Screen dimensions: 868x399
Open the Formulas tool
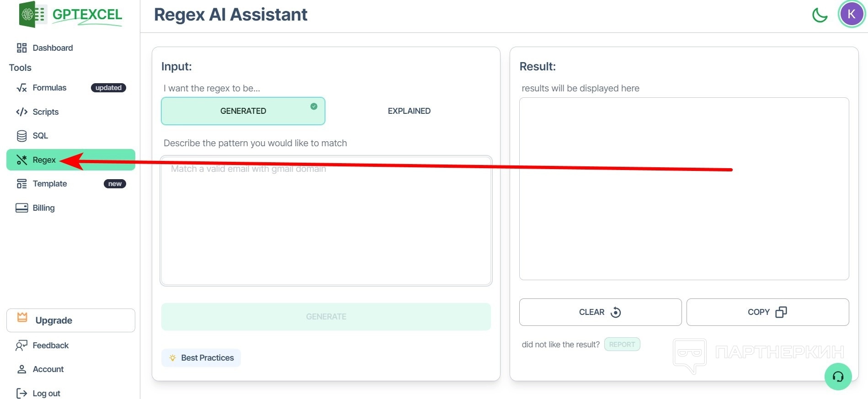tap(49, 88)
